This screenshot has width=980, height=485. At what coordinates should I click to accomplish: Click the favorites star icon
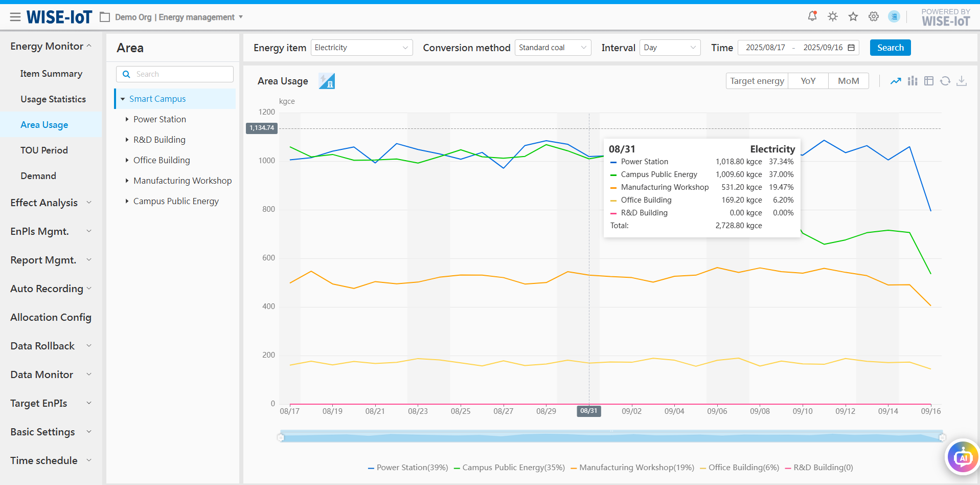coord(853,16)
